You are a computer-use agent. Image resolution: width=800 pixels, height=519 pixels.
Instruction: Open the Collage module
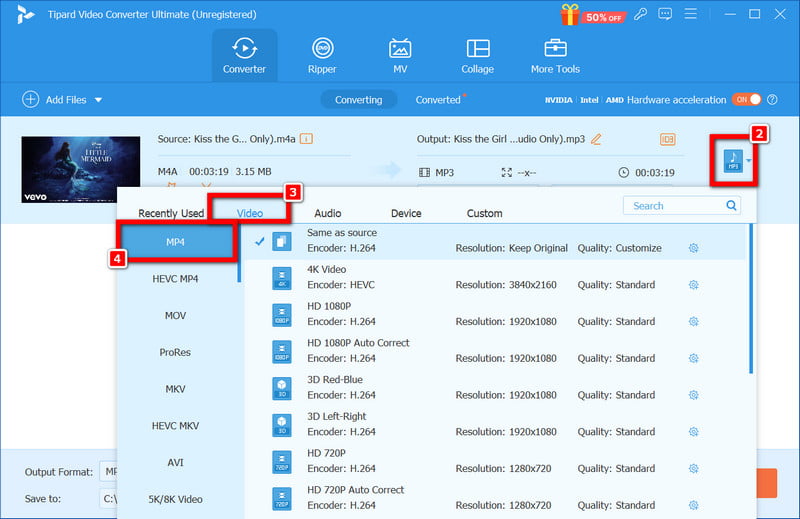(478, 55)
